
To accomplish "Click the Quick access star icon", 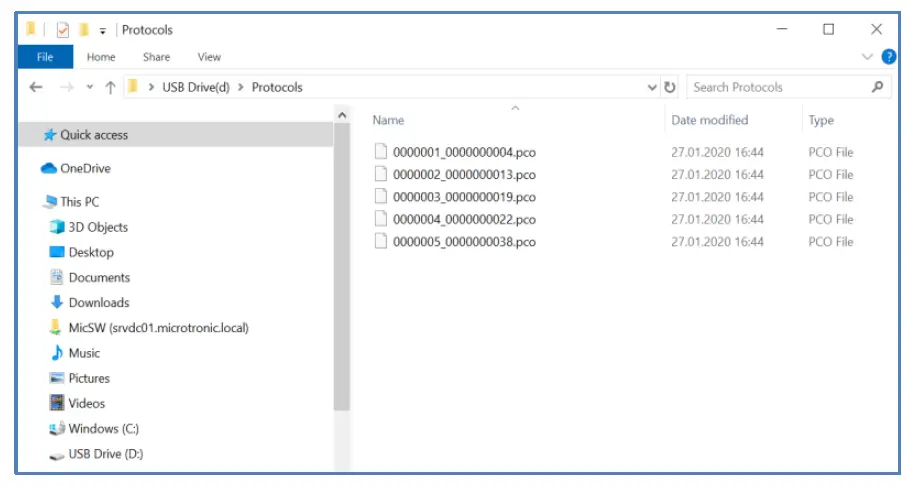I will click(x=50, y=135).
